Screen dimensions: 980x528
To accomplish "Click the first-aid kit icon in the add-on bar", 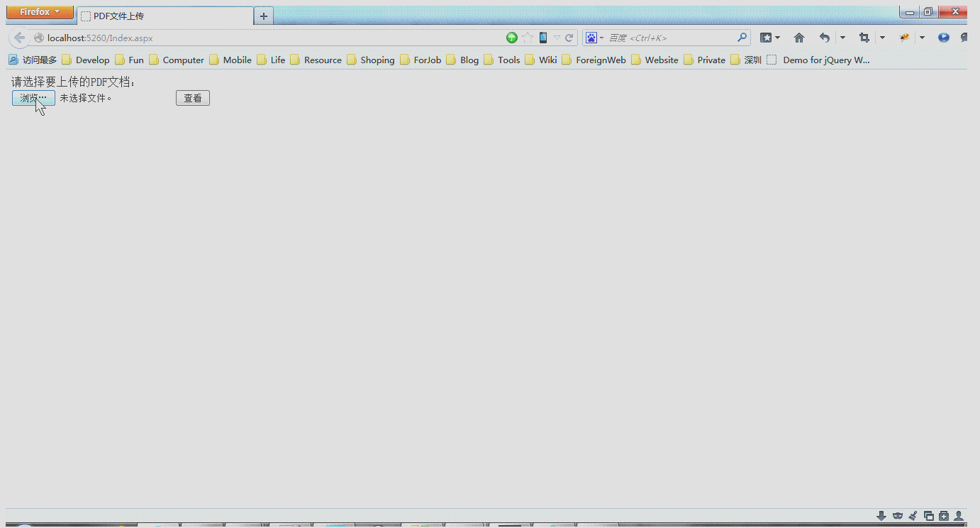I will (944, 516).
